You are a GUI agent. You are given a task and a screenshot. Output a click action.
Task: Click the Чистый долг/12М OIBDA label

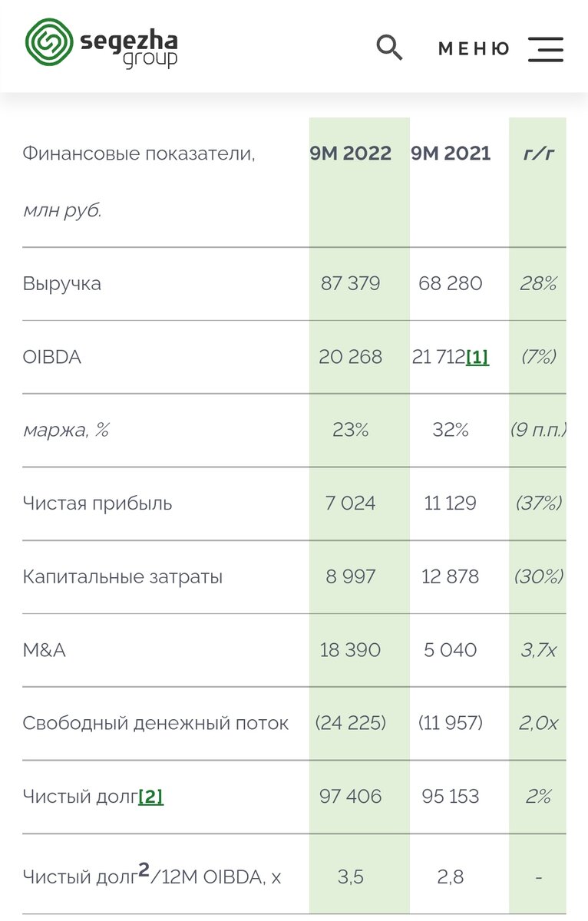pos(152,873)
